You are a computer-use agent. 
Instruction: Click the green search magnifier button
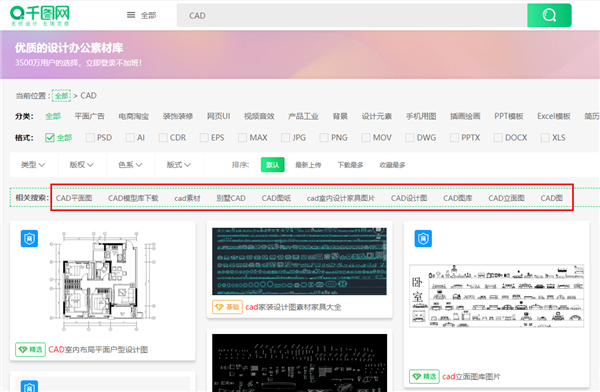coord(549,15)
